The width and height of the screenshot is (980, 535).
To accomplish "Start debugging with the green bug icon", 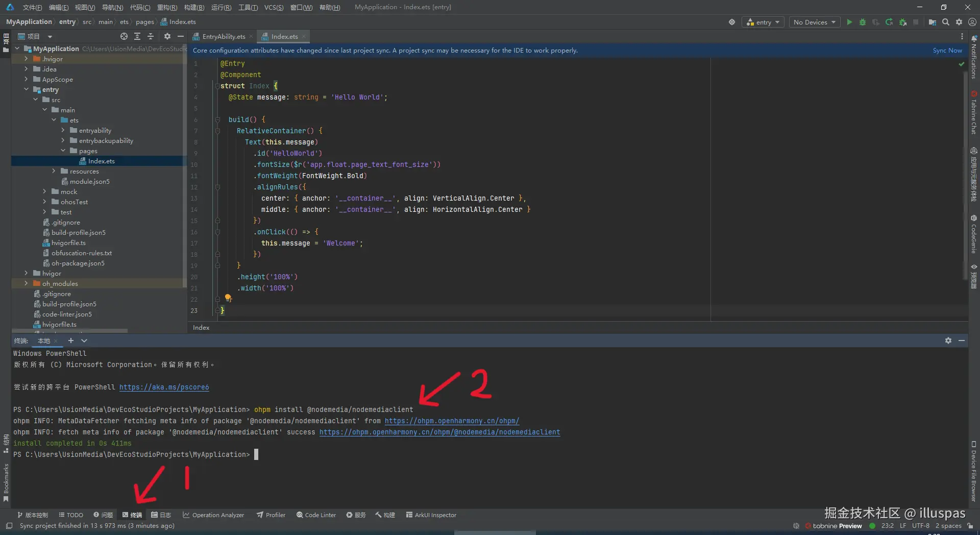I will coord(863,22).
